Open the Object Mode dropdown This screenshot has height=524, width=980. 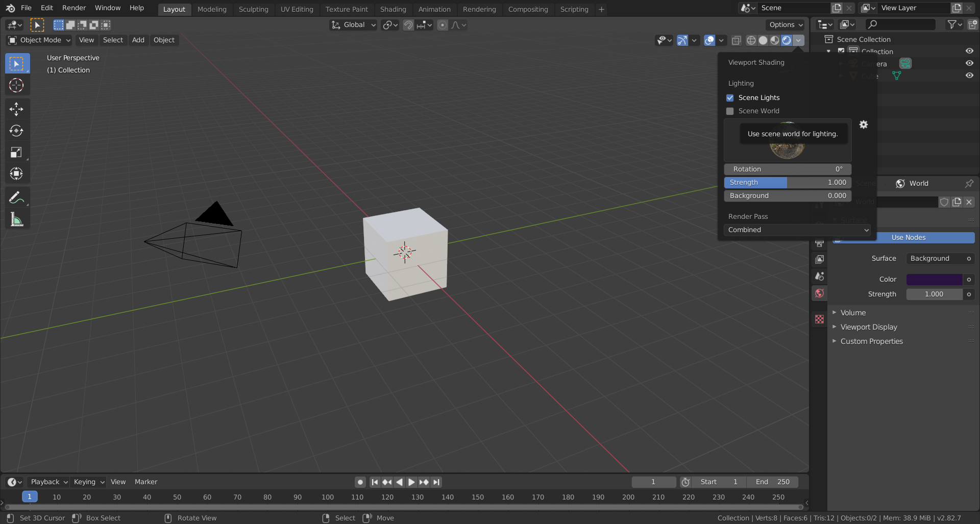point(39,40)
